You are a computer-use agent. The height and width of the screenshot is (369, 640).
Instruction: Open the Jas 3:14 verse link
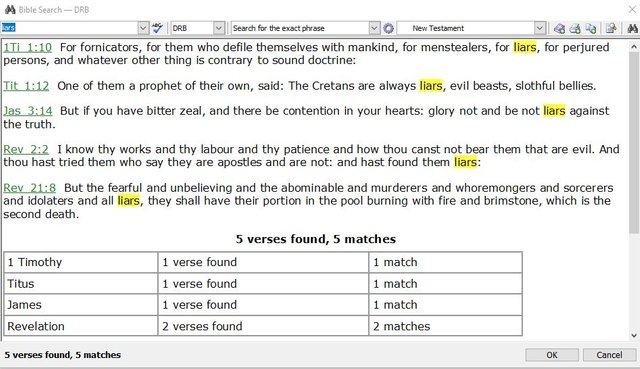coord(28,111)
